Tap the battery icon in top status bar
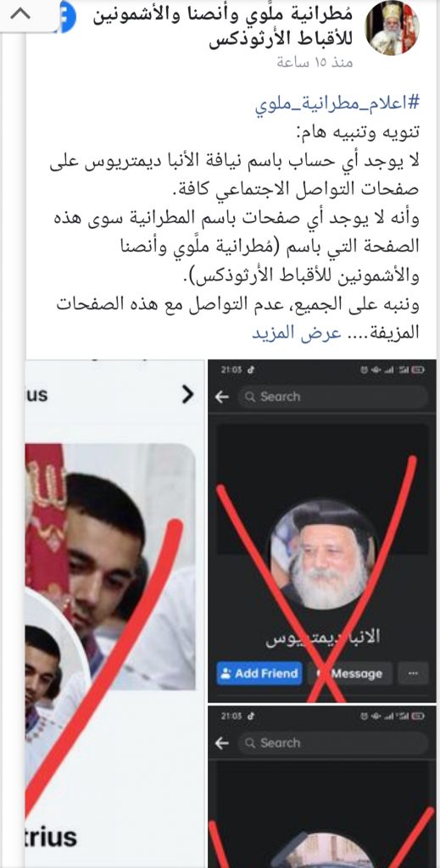Image resolution: width=440 pixels, height=868 pixels. point(418,370)
